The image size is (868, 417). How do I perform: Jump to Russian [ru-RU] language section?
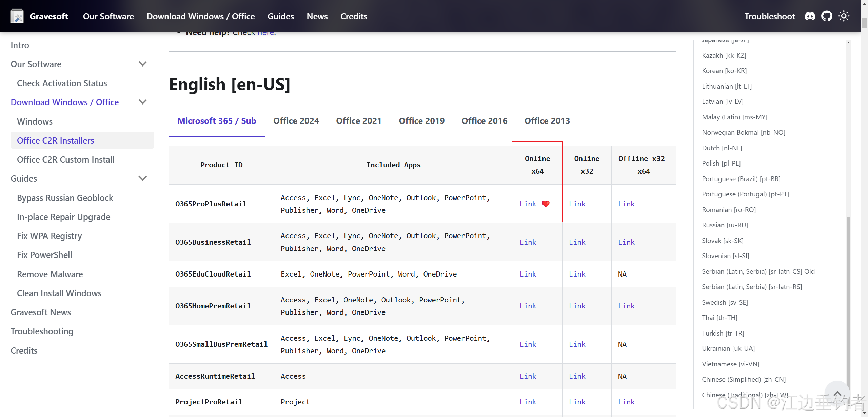(x=725, y=225)
